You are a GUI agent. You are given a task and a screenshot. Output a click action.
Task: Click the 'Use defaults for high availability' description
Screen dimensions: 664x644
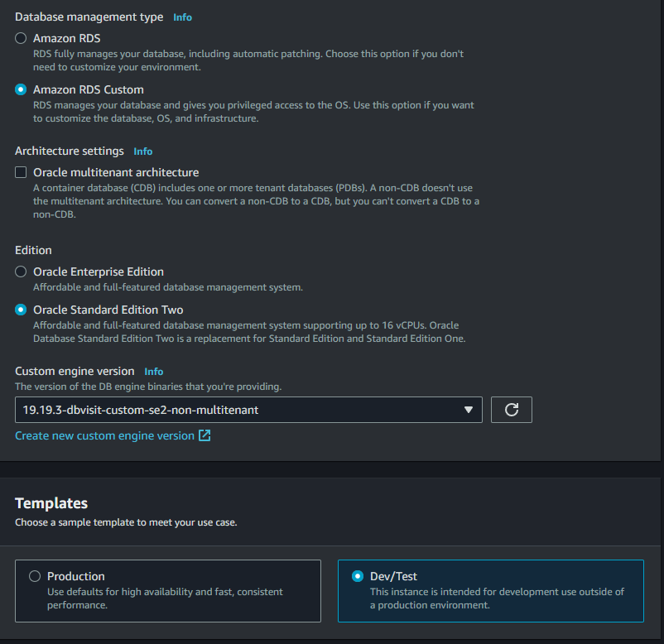(x=165, y=598)
